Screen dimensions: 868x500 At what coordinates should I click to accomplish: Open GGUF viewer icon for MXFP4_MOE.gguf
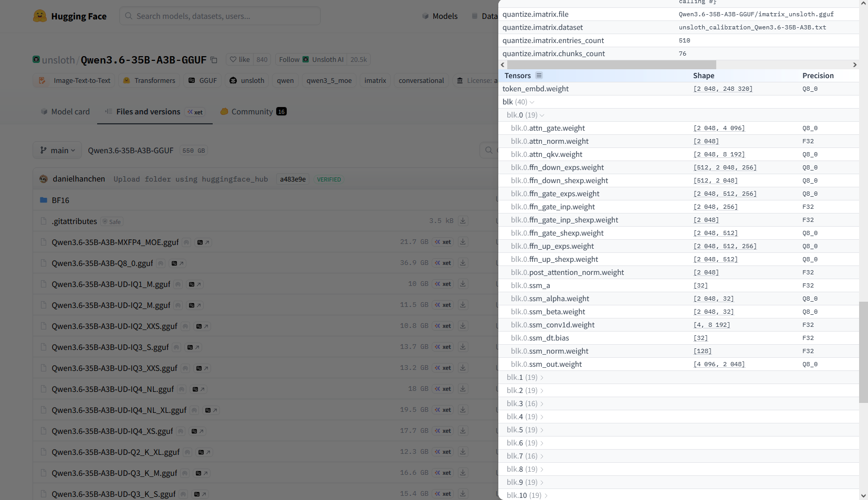(x=203, y=242)
